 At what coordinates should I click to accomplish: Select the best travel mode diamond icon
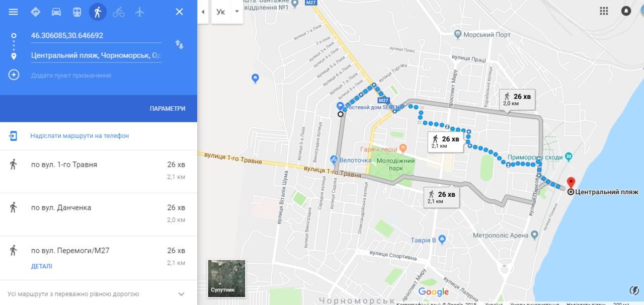coord(35,12)
